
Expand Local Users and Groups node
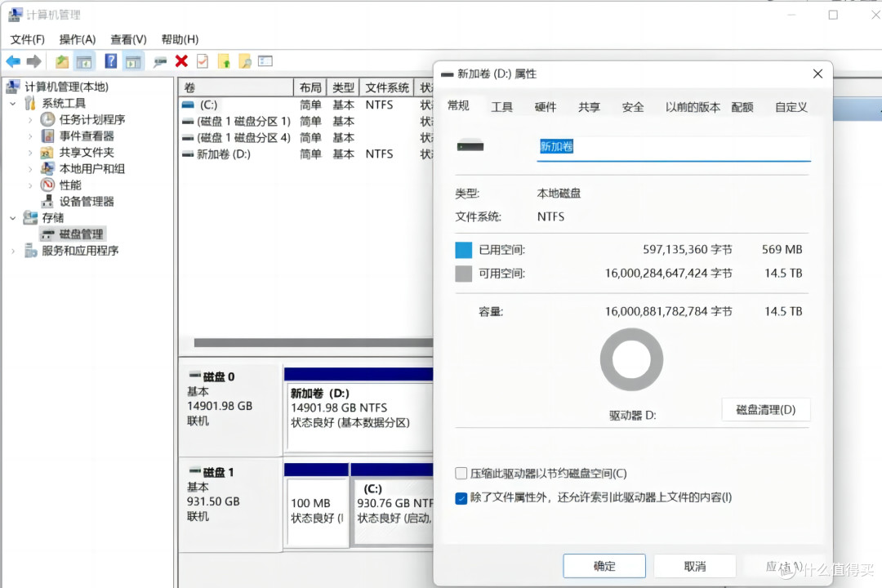point(30,169)
